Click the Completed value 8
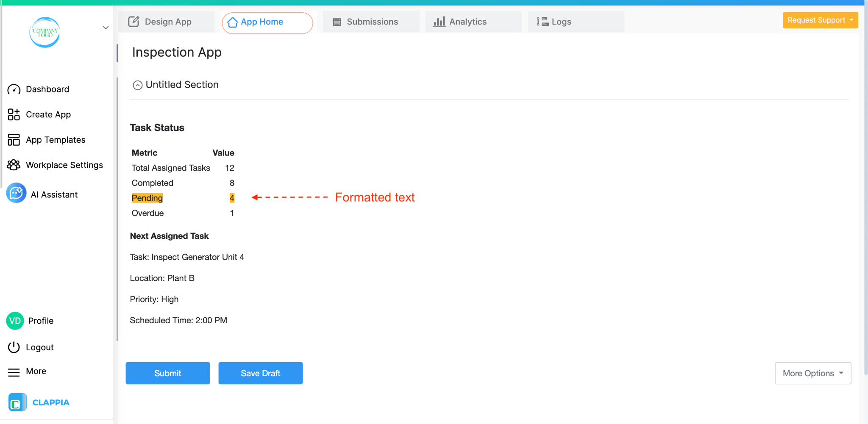Screen dimensions: 868x424 [232, 183]
